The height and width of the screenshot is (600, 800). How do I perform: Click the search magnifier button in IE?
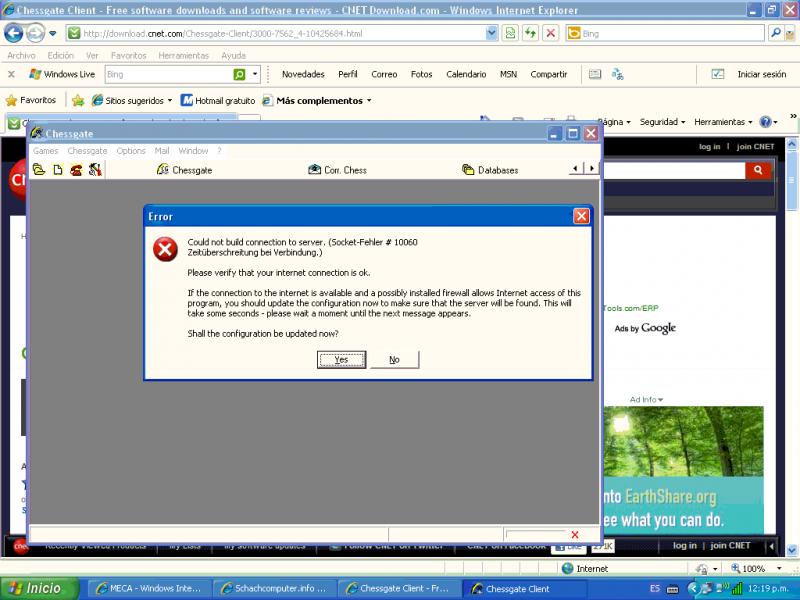[x=776, y=33]
